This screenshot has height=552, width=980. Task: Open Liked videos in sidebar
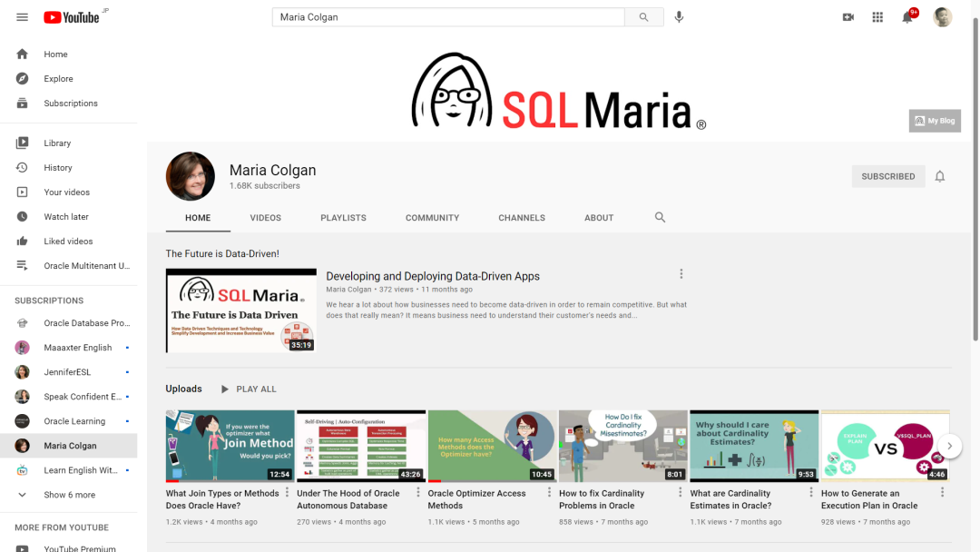(69, 241)
